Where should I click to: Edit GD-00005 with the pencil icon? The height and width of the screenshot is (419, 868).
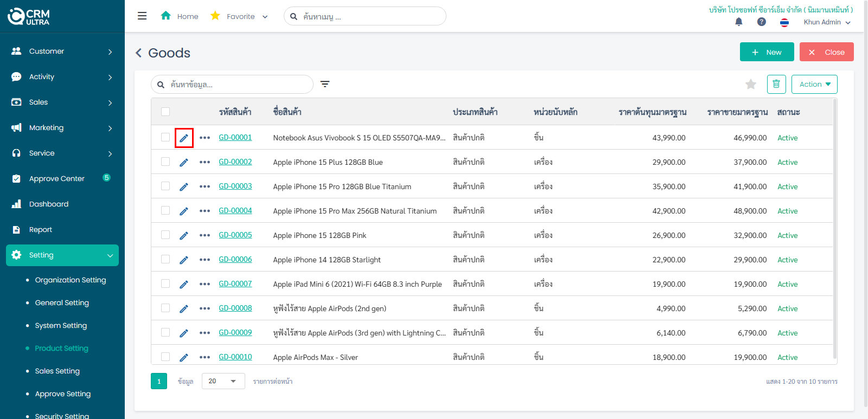tap(184, 235)
